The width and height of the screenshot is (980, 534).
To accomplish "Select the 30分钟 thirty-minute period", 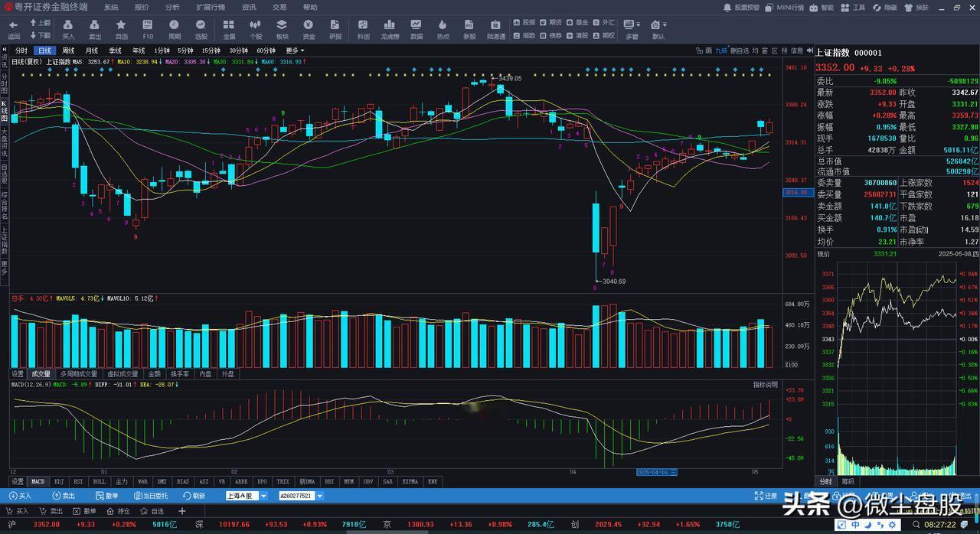I will tap(238, 50).
